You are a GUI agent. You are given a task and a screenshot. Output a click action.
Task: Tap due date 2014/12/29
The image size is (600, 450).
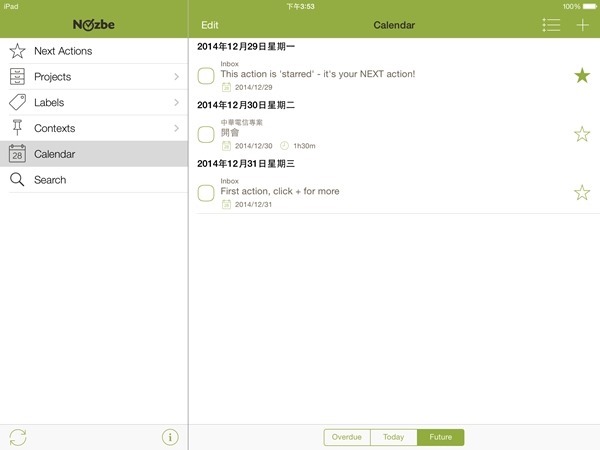click(x=253, y=87)
